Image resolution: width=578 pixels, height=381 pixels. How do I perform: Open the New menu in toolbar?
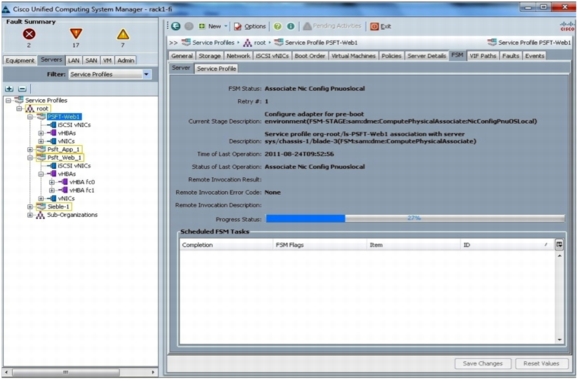point(213,26)
